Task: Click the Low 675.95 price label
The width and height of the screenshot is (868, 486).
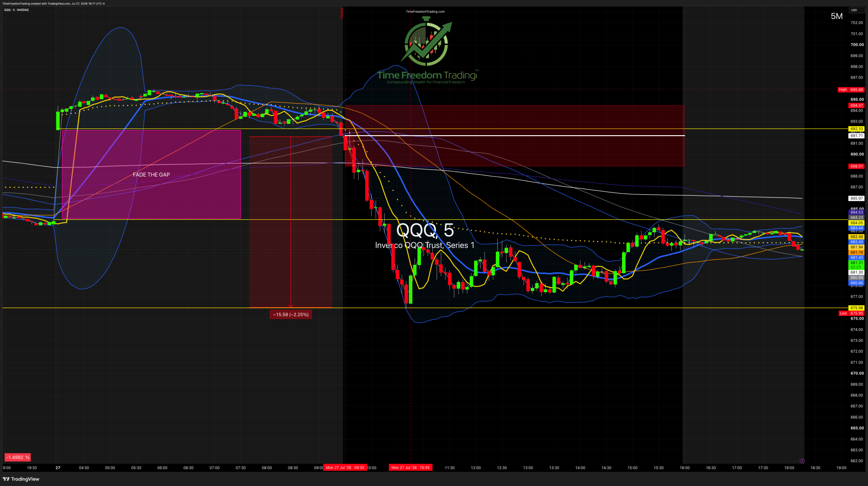Action: (x=851, y=313)
